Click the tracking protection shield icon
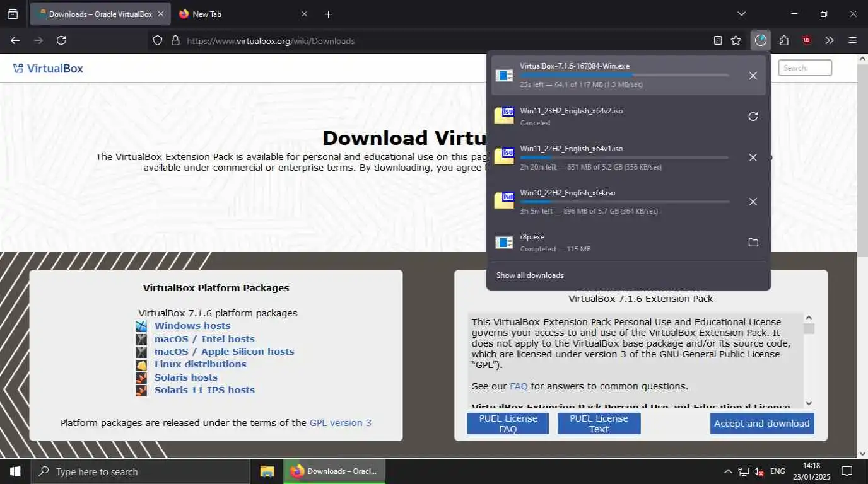 [x=158, y=40]
